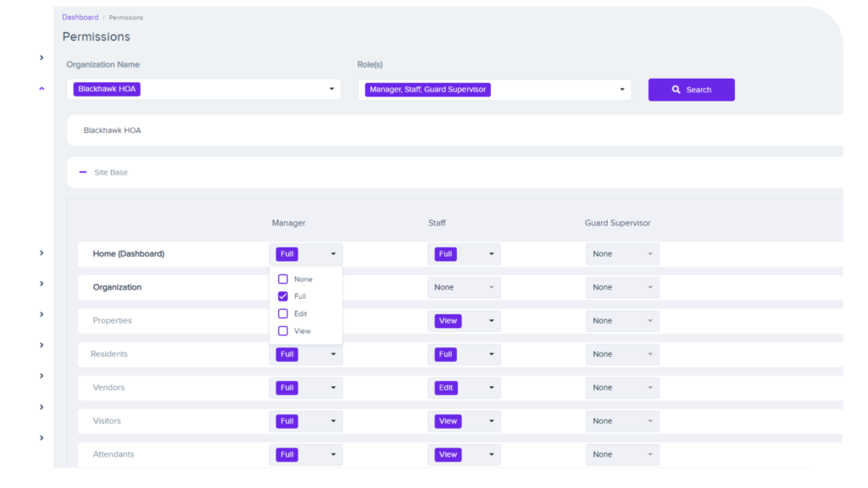Uncheck the Full option checkbox
Viewport: 868px width, 488px height.
click(283, 297)
